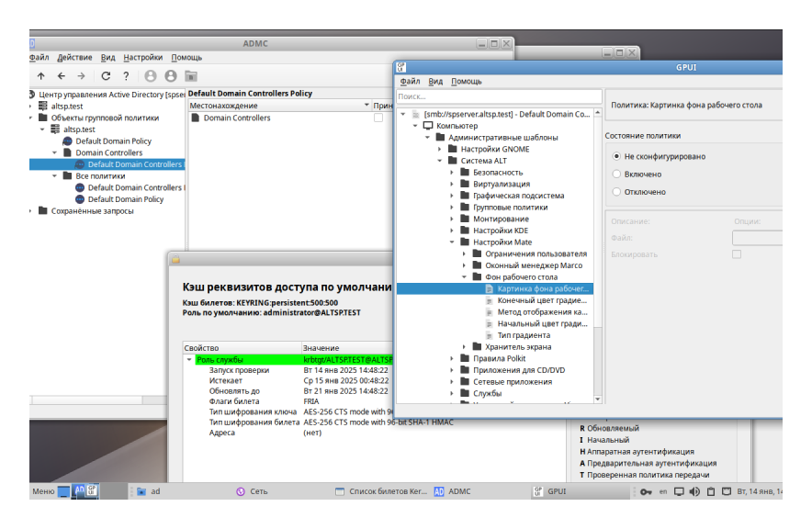This screenshot has height=529, width=812.
Task: Select 'Метод отображения ка...' policy item
Action: [542, 312]
